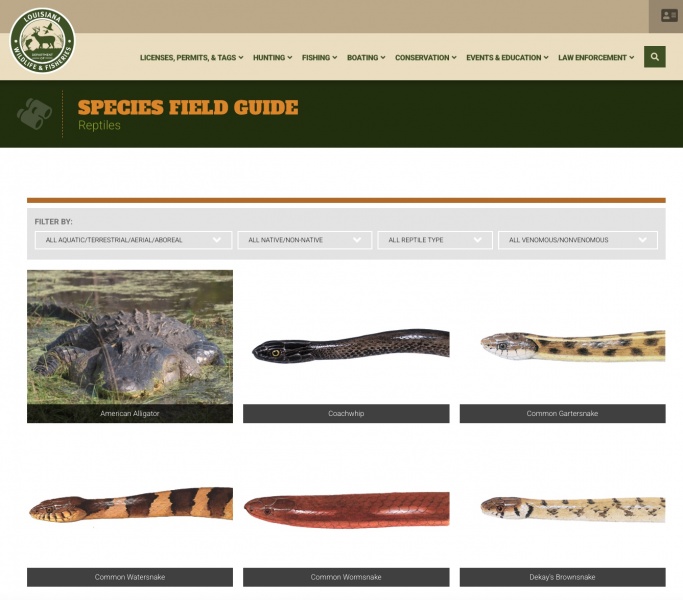Screen dimensions: 683x600
Task: Select the Dekay's Brownsnake image
Action: pyautogui.click(x=573, y=508)
